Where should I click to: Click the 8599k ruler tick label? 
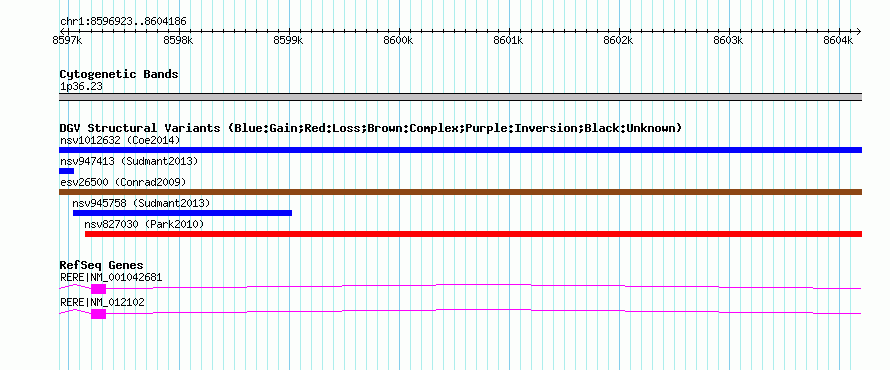click(x=289, y=41)
